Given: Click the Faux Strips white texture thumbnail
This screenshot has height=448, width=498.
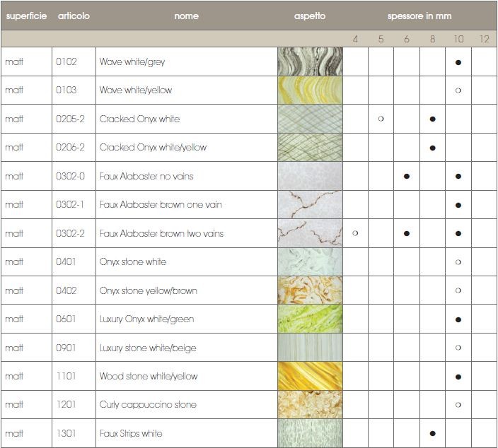Looking at the screenshot, I should pyautogui.click(x=310, y=433).
